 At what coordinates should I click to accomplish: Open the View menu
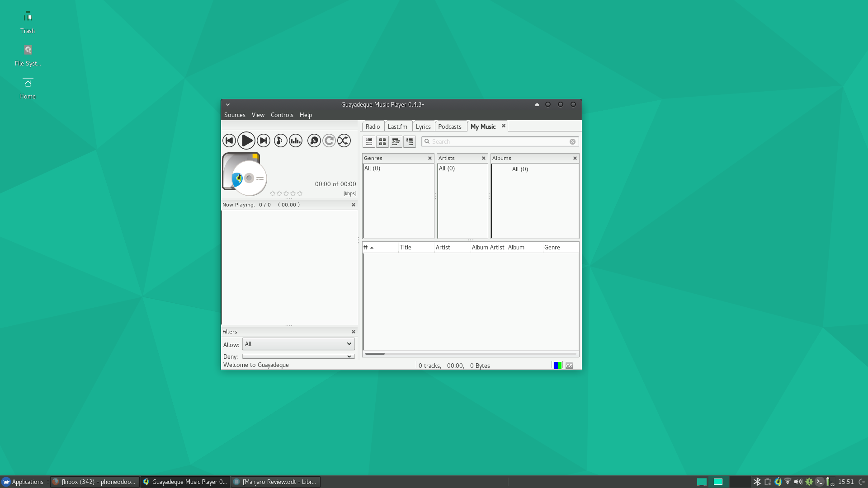point(258,115)
